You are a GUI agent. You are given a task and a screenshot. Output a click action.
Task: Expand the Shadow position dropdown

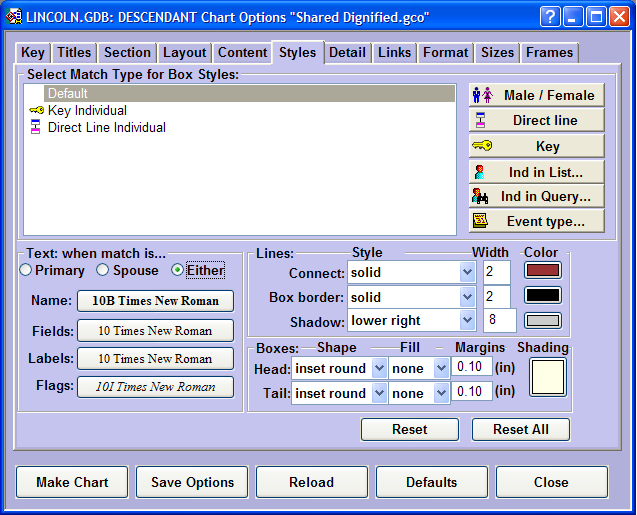467,321
